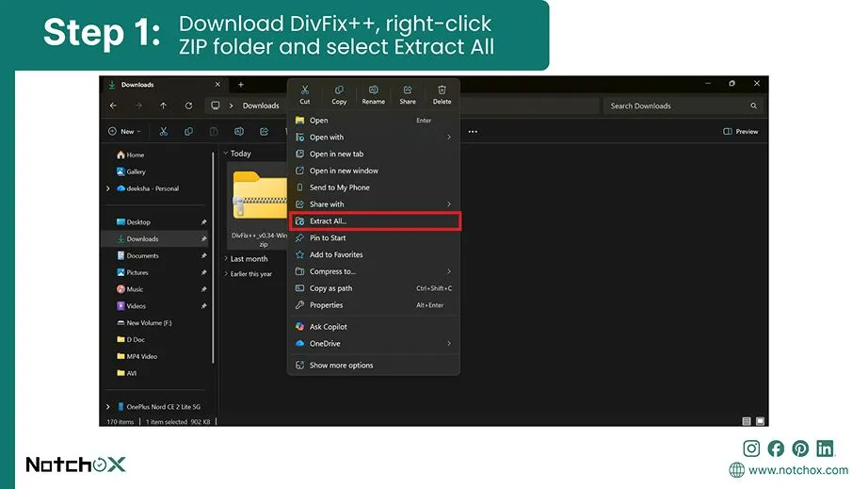The image size is (868, 489).
Task: Open Documents in navigation pane
Action: (137, 256)
